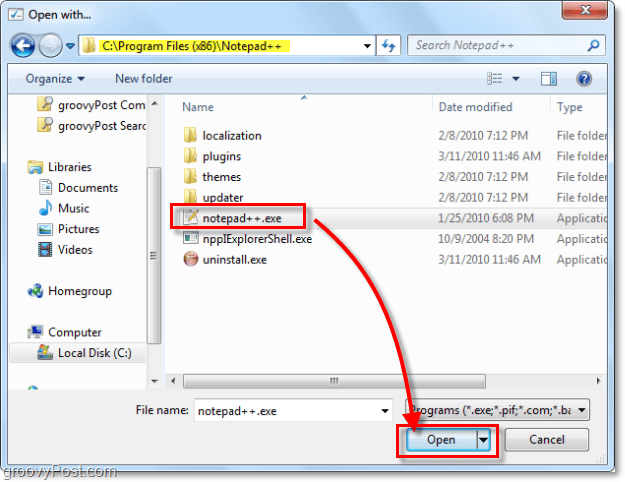Screen dimensions: 625x482
Task: Open the Programs file type filter dropdown
Action: tap(497, 410)
